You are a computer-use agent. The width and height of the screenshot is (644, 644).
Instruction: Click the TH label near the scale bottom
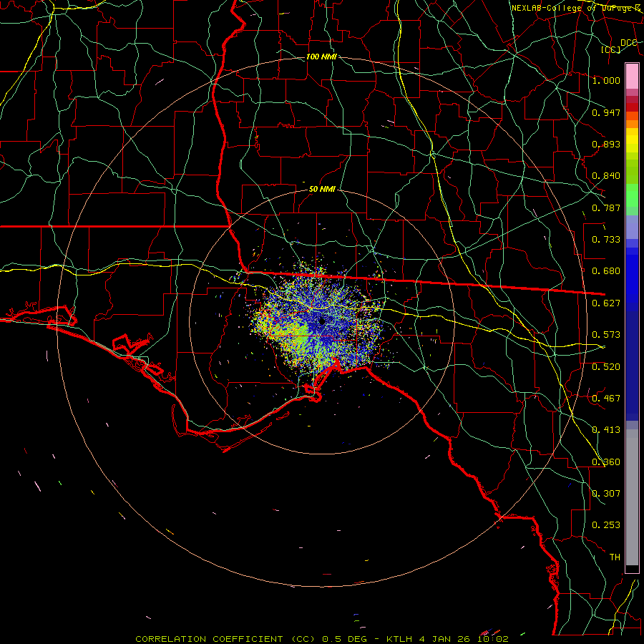click(x=615, y=557)
